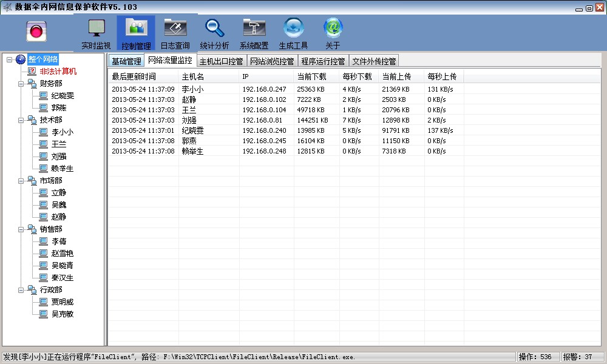The image size is (607, 364).
Task: Open the 网站浏览控管 tab
Action: click(x=272, y=61)
